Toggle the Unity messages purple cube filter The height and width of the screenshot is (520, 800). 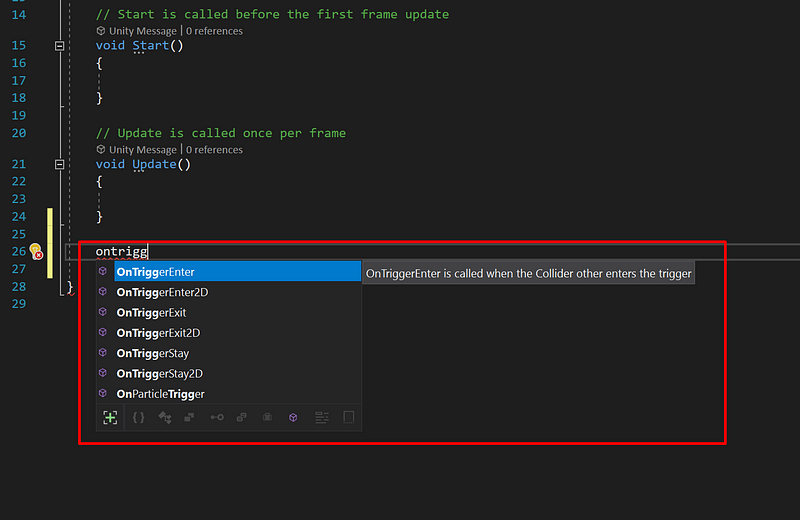coord(293,417)
